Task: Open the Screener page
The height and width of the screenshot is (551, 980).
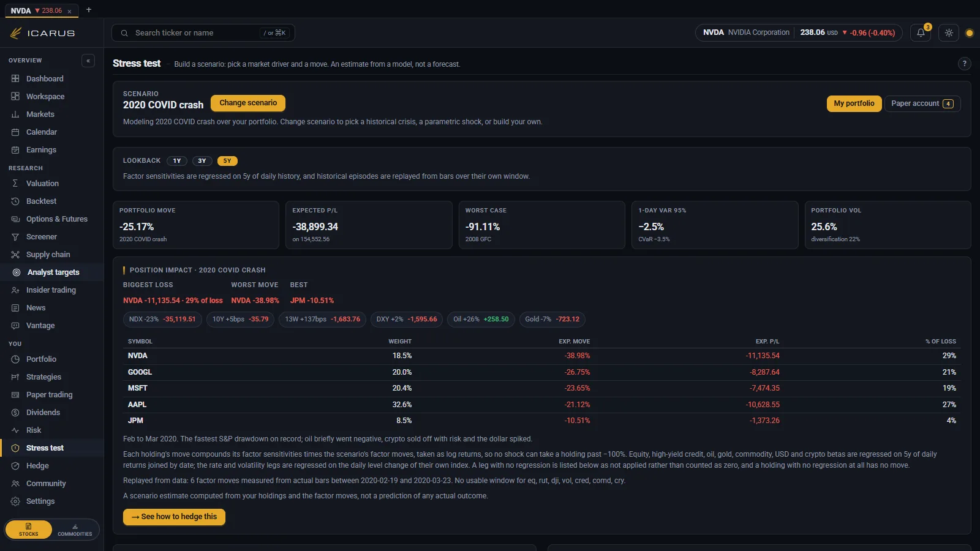Action: (x=51, y=236)
